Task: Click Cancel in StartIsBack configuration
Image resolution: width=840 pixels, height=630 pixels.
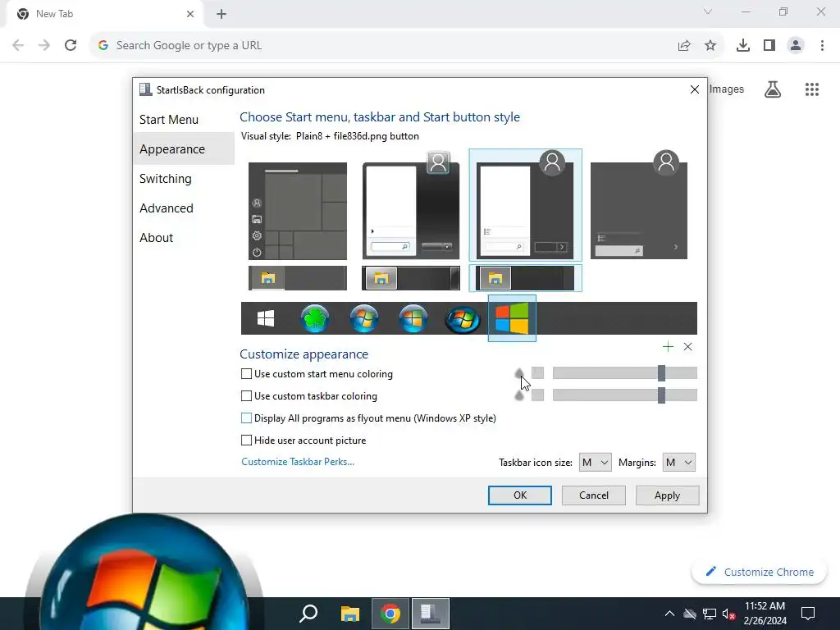Action: coord(594,495)
